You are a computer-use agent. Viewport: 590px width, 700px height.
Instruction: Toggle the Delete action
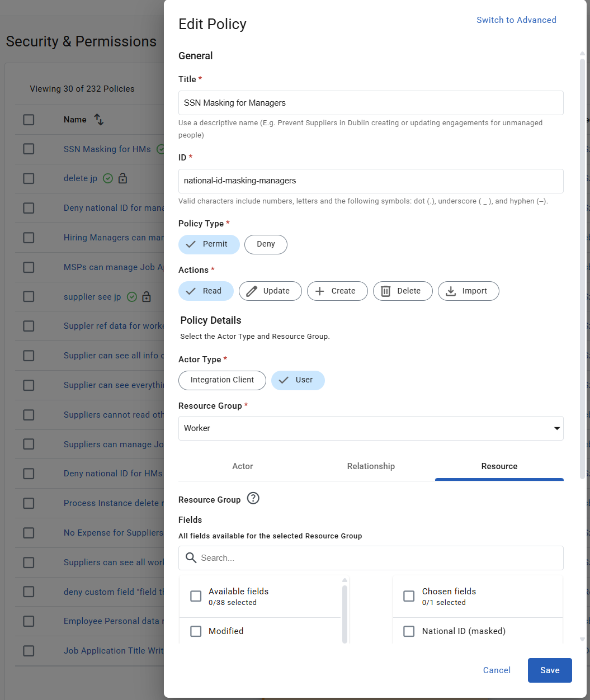[x=403, y=291]
